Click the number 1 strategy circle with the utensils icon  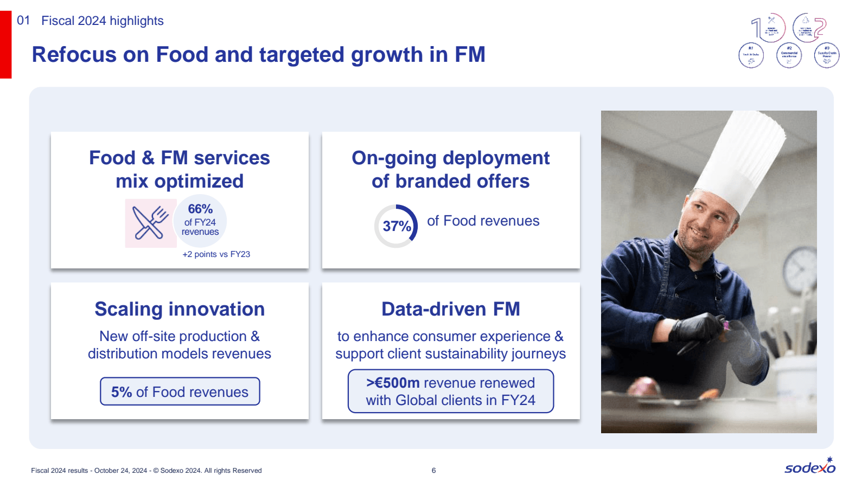(x=769, y=28)
